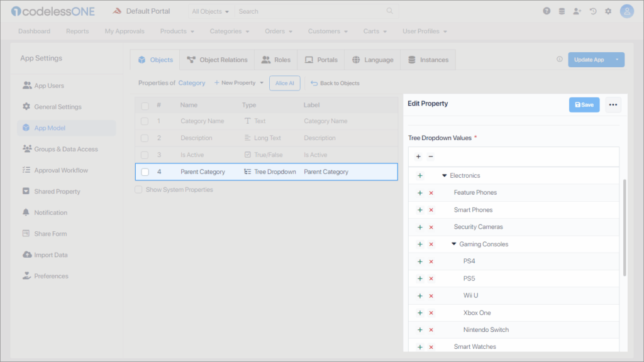
Task: Switch to the Object Relations tab
Action: [x=217, y=60]
